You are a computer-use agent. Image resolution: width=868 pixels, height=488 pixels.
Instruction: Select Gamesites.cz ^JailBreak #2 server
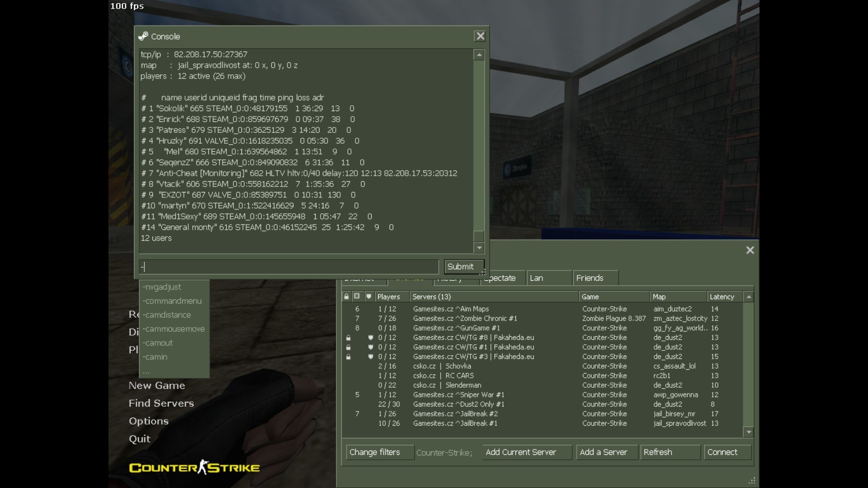pos(542,414)
